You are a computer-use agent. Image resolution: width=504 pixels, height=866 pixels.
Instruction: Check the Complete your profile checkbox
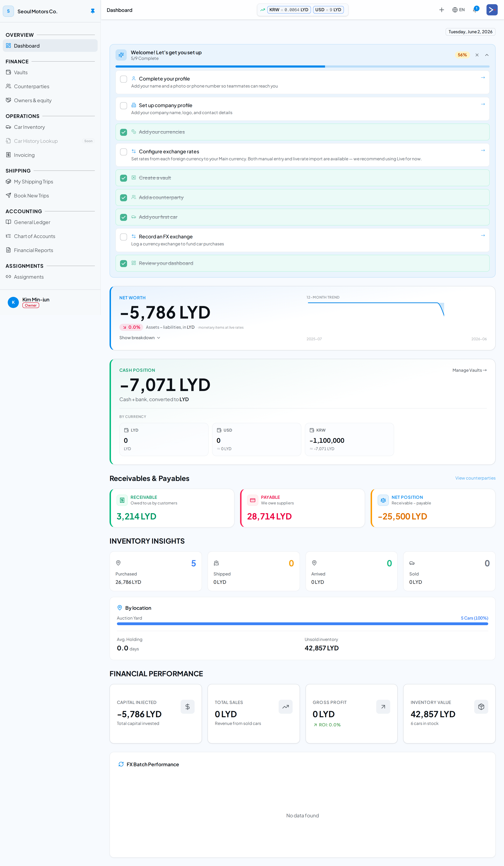point(123,79)
